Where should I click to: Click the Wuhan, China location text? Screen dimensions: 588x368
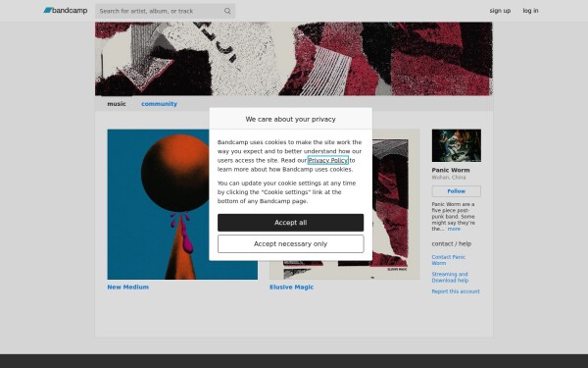[x=449, y=178]
